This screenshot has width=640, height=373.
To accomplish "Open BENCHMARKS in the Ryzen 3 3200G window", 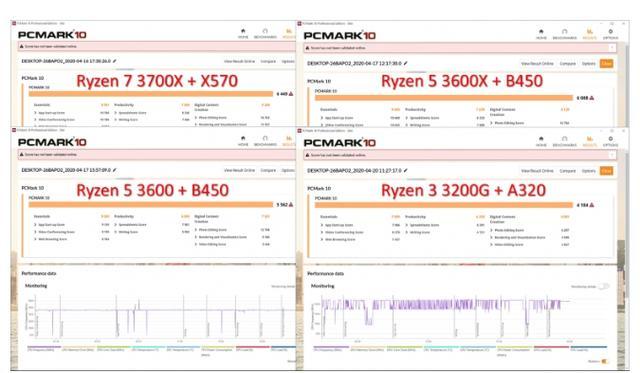I will point(564,141).
